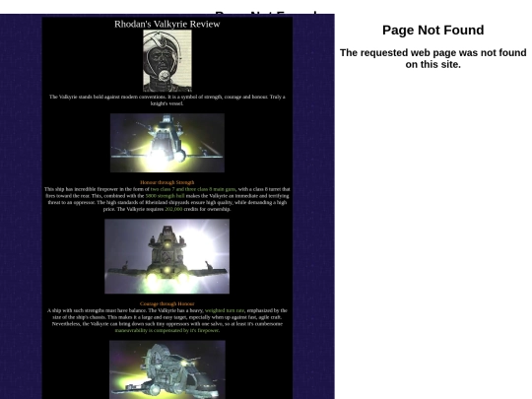Click the Rhodan's Valkyrie Review title

[x=166, y=24]
